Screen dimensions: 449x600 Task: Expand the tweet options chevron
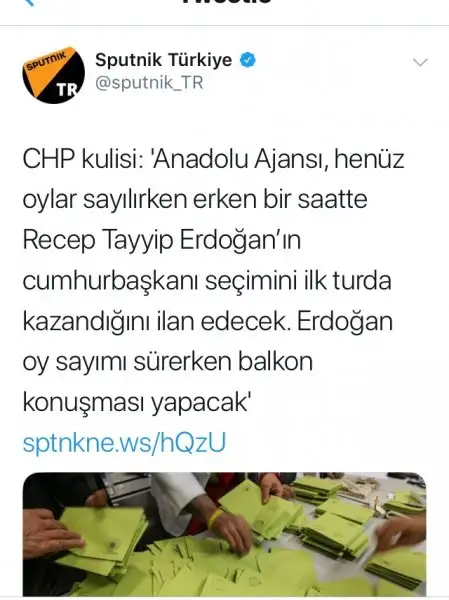tap(420, 62)
